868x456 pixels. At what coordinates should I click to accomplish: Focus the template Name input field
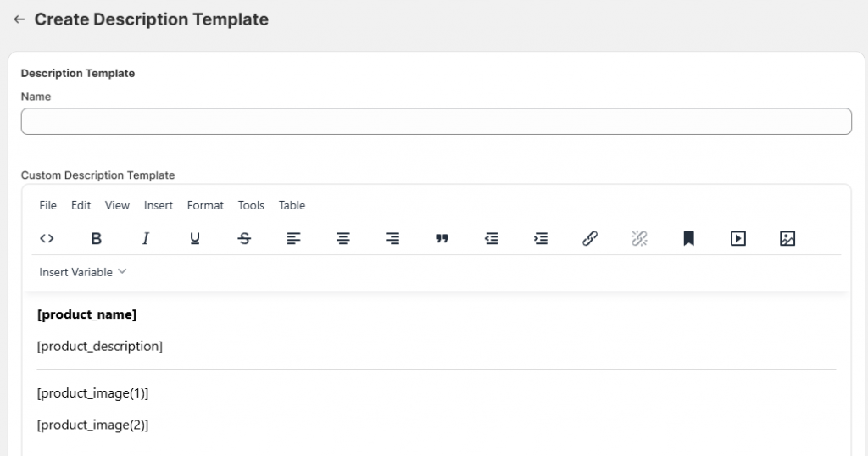437,121
